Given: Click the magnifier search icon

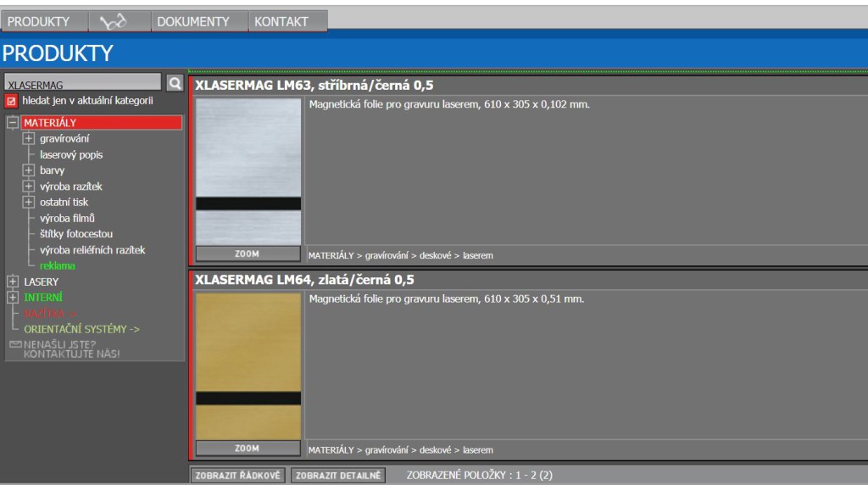Looking at the screenshot, I should coord(175,82).
